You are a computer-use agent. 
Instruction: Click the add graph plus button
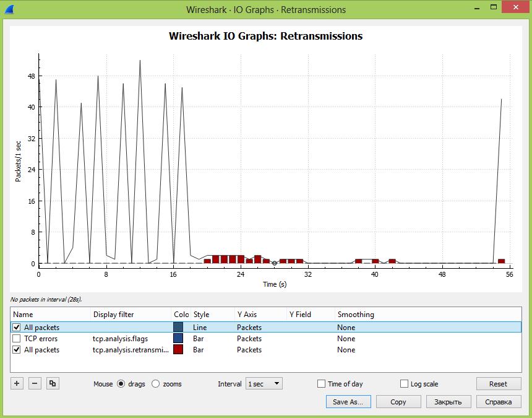[x=17, y=384]
